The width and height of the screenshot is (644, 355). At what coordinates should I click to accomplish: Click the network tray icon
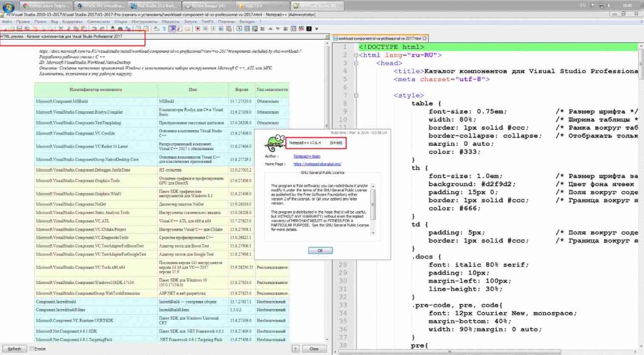[x=601, y=6]
